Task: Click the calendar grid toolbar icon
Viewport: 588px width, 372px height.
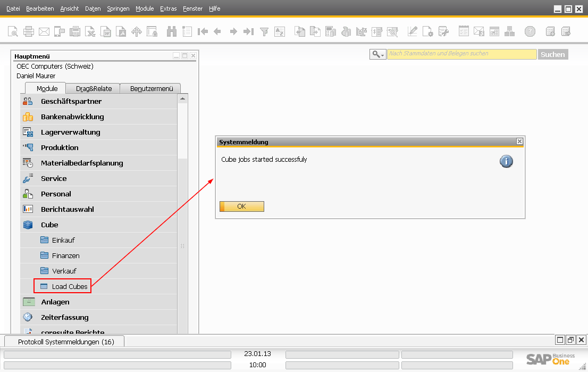Action: (494, 31)
